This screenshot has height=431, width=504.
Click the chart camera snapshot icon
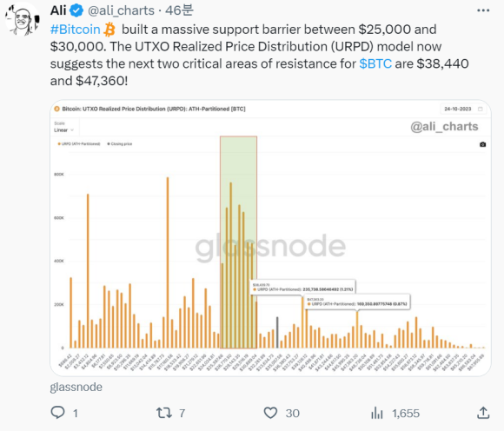click(x=482, y=144)
